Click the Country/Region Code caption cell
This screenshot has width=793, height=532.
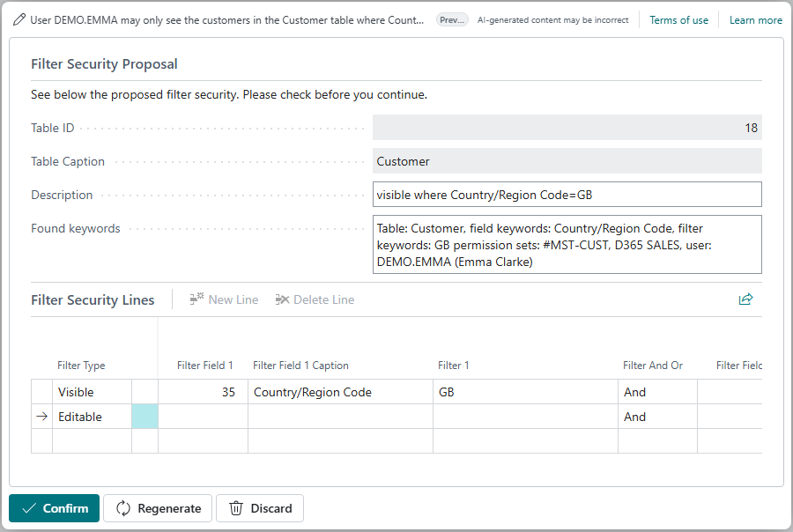(x=340, y=392)
